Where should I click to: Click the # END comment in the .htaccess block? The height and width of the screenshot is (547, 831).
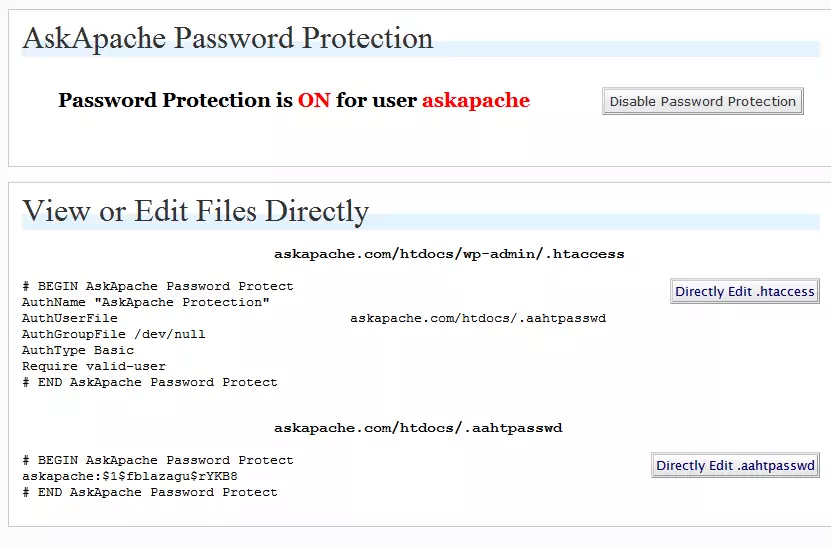pos(150,382)
